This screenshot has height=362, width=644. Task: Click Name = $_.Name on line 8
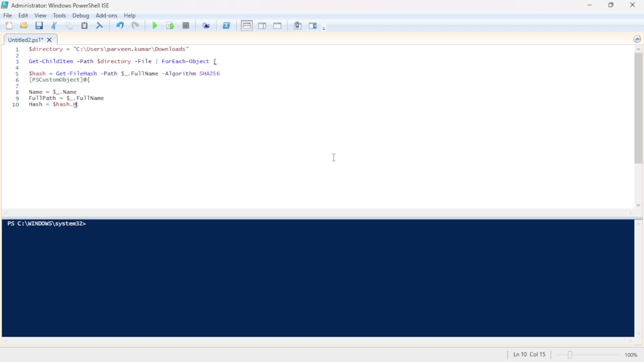click(52, 92)
